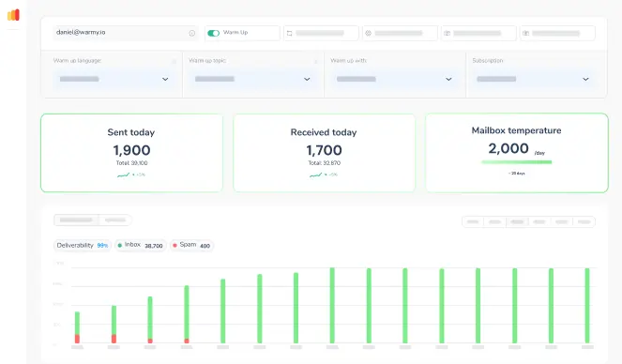The width and height of the screenshot is (622, 364).
Task: Open the Subscription dropdown
Action: (x=534, y=79)
